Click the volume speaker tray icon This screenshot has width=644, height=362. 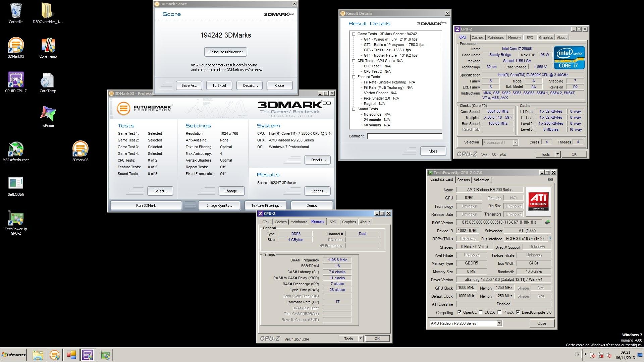point(609,355)
